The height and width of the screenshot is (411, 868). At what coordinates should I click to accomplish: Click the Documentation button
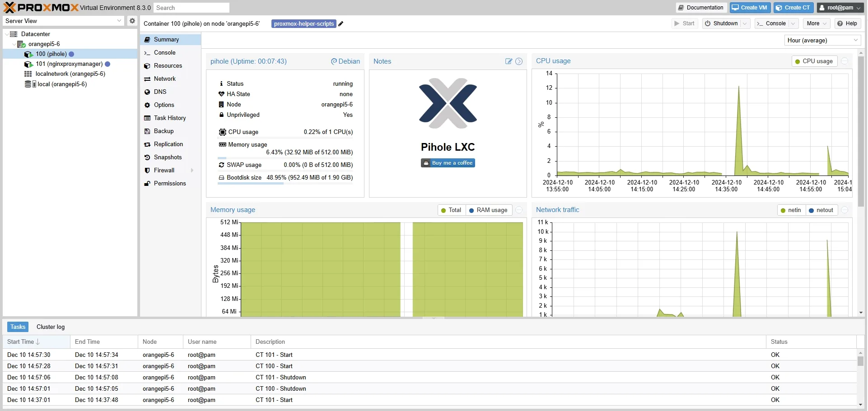click(701, 8)
